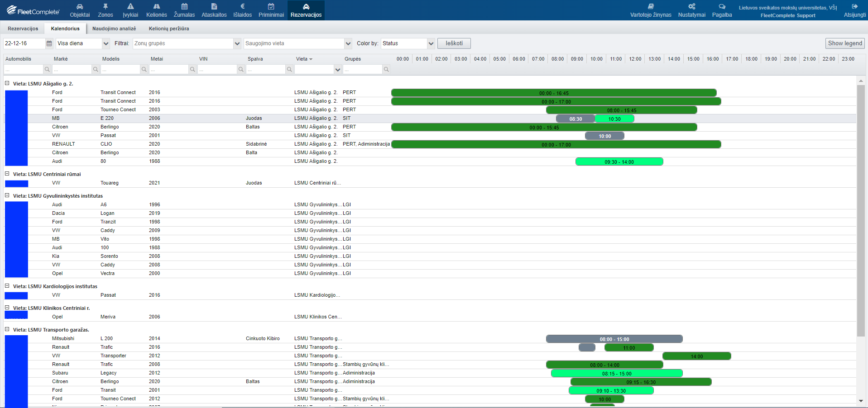
Task: Select the 00:00 - 16:45 reservation bar
Action: 554,93
